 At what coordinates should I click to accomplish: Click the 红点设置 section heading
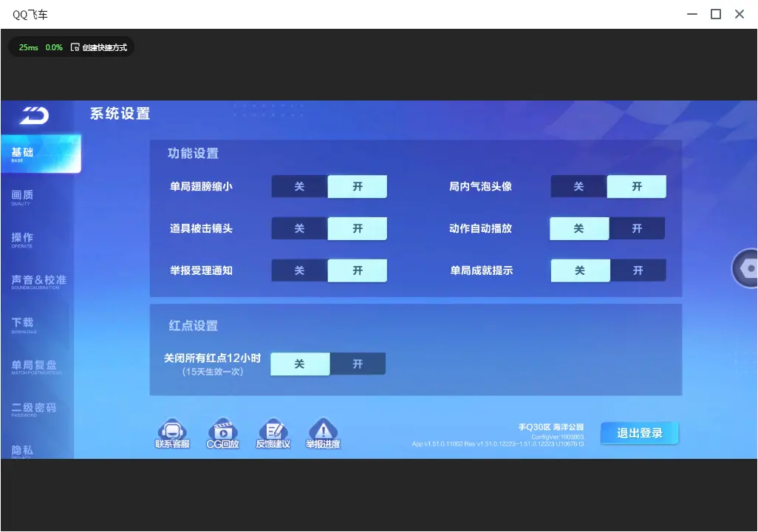(194, 326)
